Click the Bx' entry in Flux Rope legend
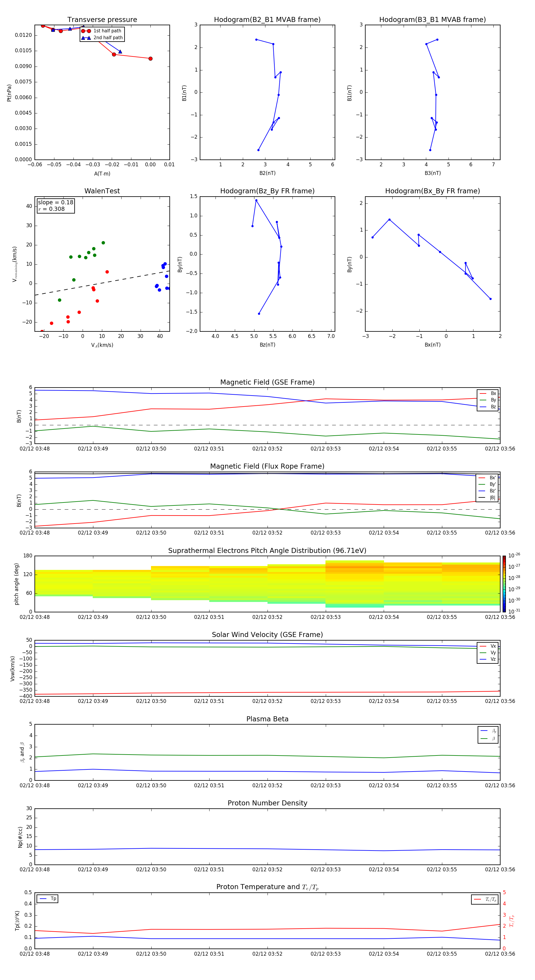This screenshot has width=535, height=980. 487,478
